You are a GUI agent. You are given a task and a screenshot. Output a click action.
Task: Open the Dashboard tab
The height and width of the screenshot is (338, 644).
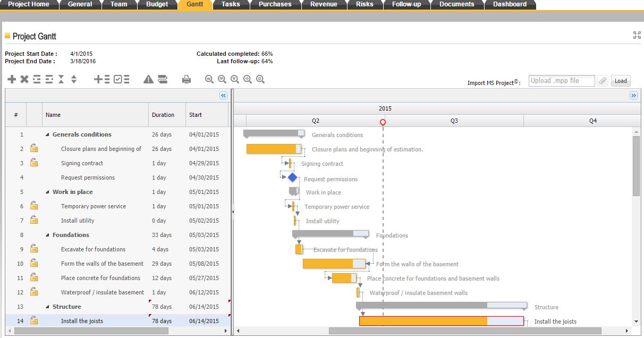(x=509, y=4)
